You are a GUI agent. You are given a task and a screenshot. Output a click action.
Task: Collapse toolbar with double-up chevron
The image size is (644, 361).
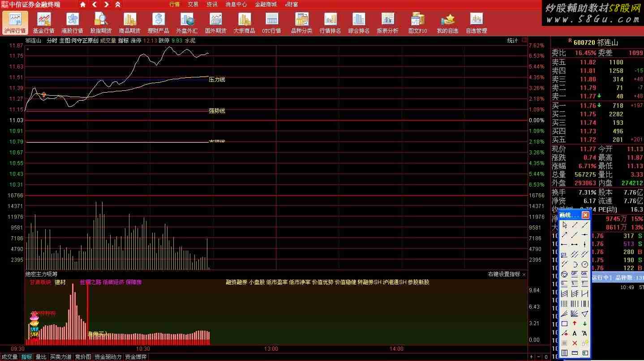tap(118, 4)
